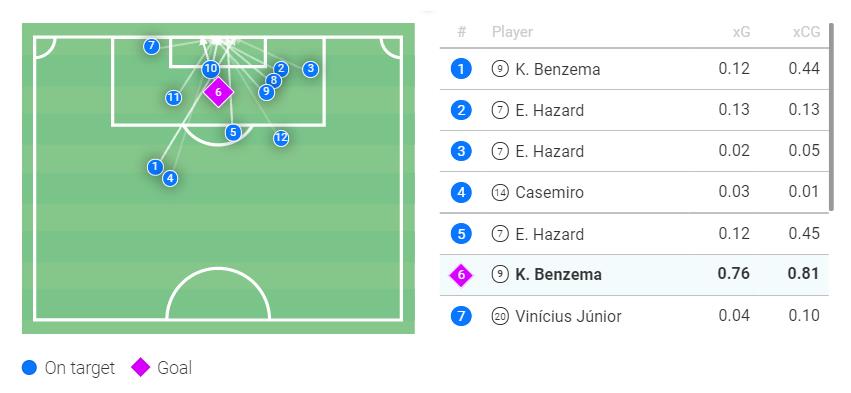Sort table by xG column header
The image size is (851, 393).
click(741, 32)
